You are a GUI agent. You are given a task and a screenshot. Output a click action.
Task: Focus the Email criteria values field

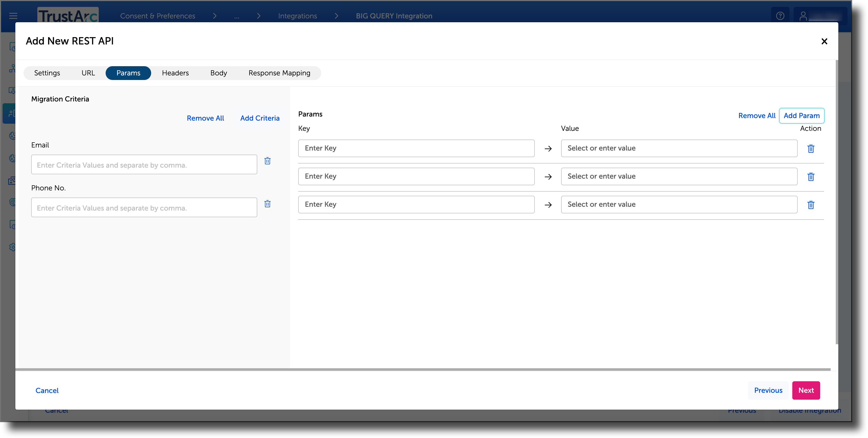click(144, 165)
